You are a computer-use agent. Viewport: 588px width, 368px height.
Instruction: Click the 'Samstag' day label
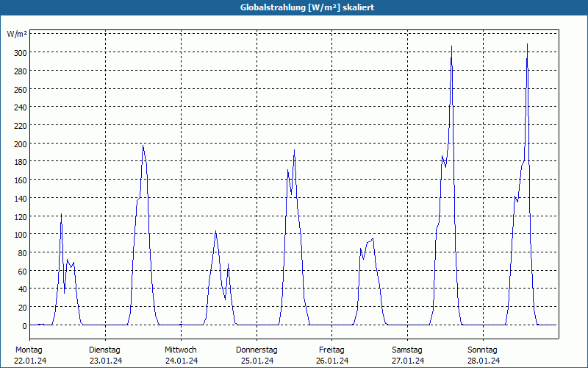click(407, 350)
